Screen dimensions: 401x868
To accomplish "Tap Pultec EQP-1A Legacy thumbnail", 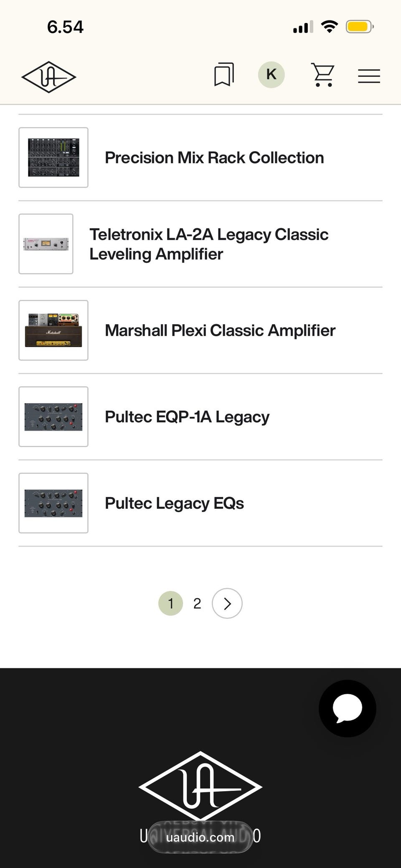I will point(53,417).
